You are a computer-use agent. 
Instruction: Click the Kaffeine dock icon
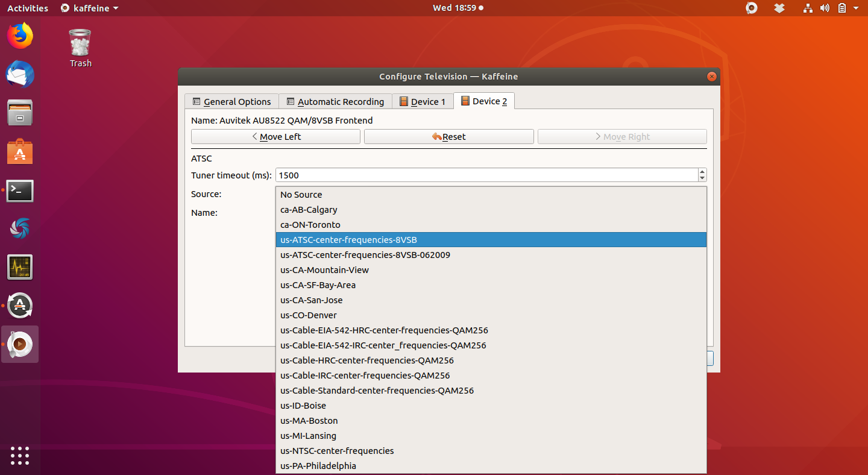(20, 344)
